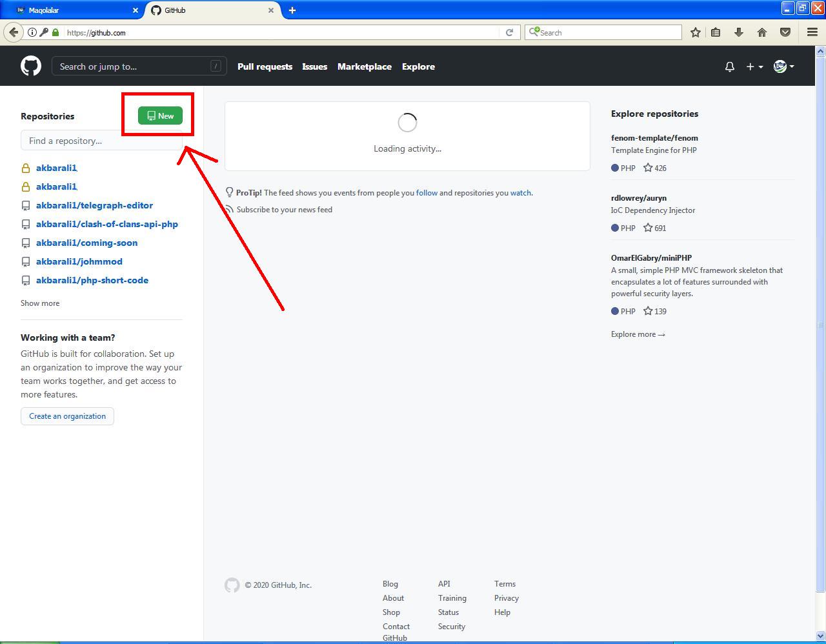Open akbarali1/telegraph-editor repository
Viewport: 826px width, 644px height.
(x=94, y=205)
